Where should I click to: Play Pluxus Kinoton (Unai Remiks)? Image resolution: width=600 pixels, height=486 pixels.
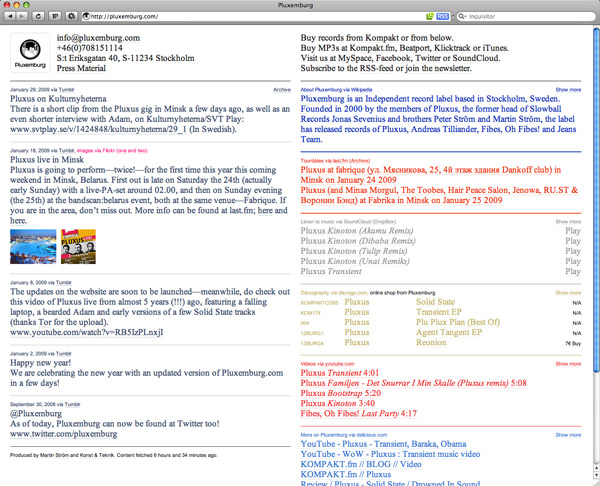[x=573, y=261]
